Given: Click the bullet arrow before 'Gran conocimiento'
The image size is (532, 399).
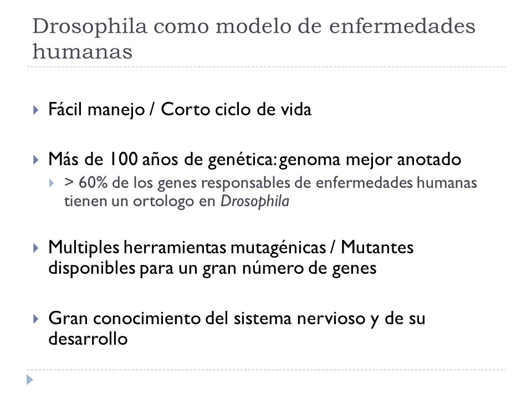Looking at the screenshot, I should tap(35, 319).
